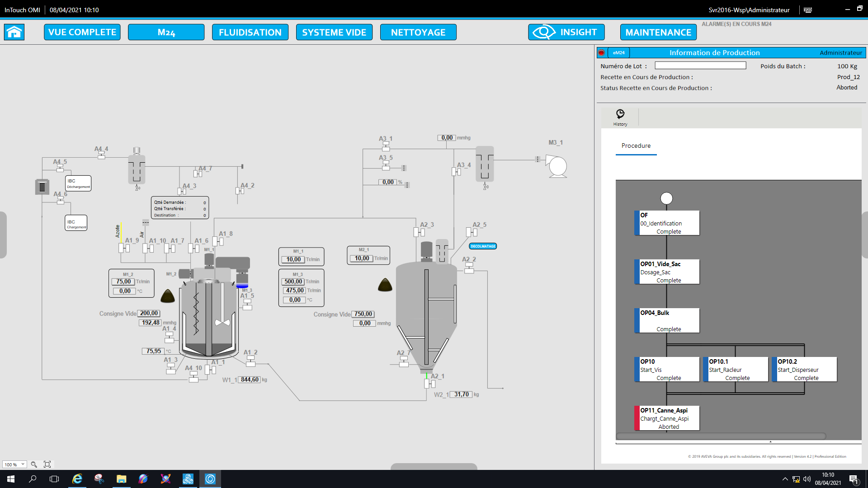The image size is (868, 488).
Task: Select the OP10.1 Start_Racleur step
Action: (x=736, y=370)
